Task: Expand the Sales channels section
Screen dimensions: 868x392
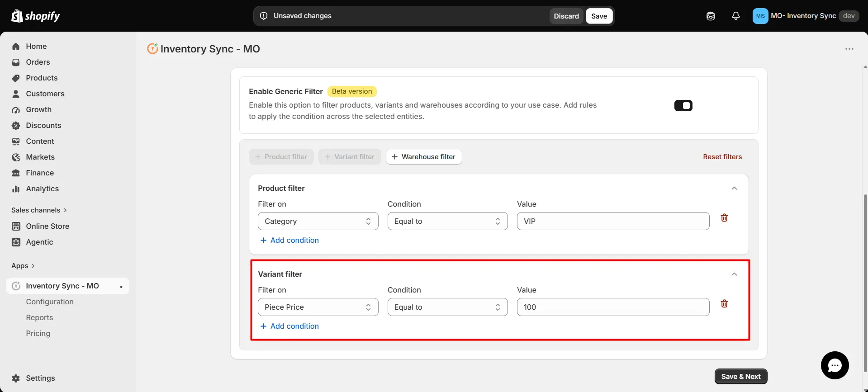Action: click(39, 210)
